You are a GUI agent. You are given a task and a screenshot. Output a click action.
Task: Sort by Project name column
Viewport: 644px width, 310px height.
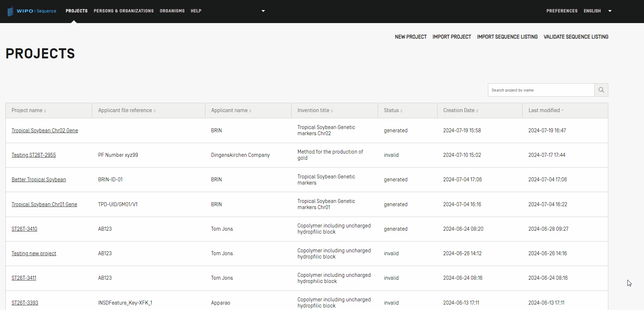[29, 111]
